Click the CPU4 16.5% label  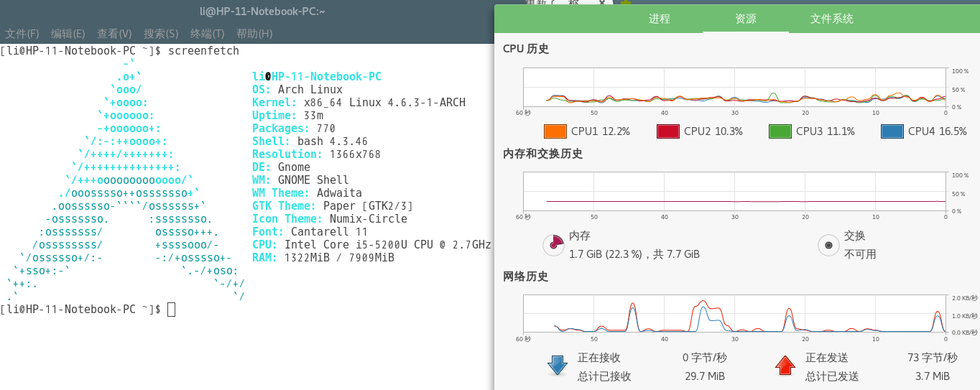[938, 131]
